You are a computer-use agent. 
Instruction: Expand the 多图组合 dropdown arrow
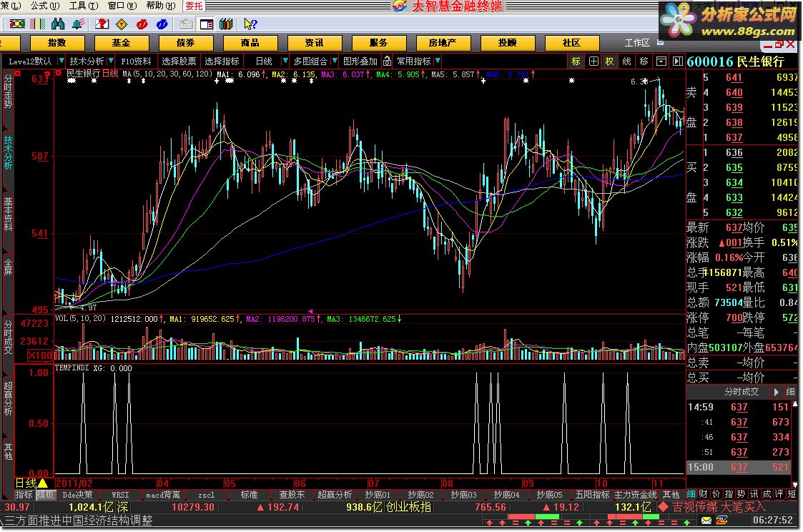tap(334, 61)
